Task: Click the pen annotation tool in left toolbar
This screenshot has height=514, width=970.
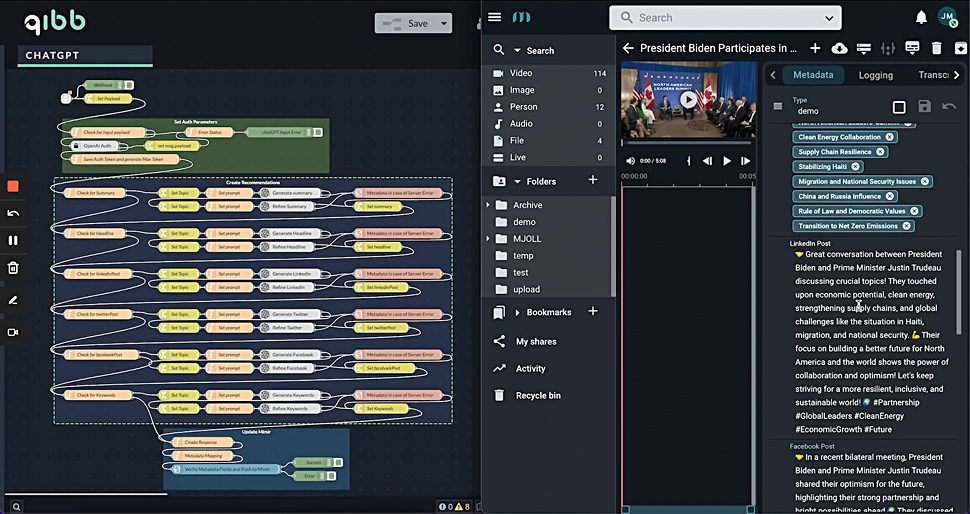Action: [x=13, y=299]
